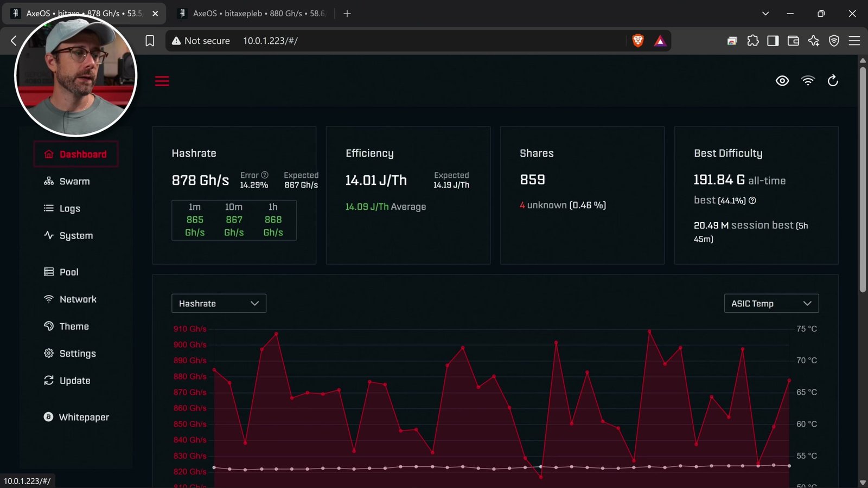Go to the Network page
The width and height of the screenshot is (868, 488).
(x=71, y=299)
